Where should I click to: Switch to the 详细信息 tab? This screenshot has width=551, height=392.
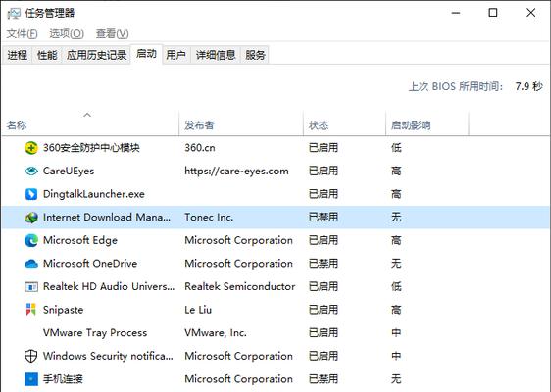tap(216, 55)
